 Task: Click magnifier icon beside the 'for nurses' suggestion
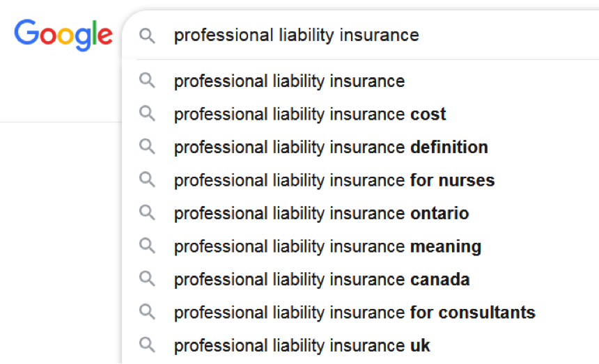pyautogui.click(x=147, y=180)
